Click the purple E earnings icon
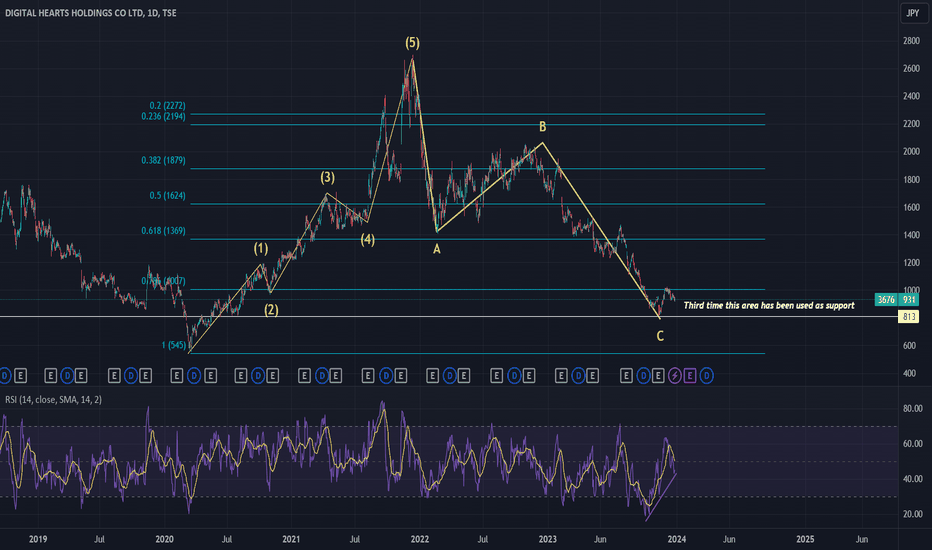 [689, 376]
